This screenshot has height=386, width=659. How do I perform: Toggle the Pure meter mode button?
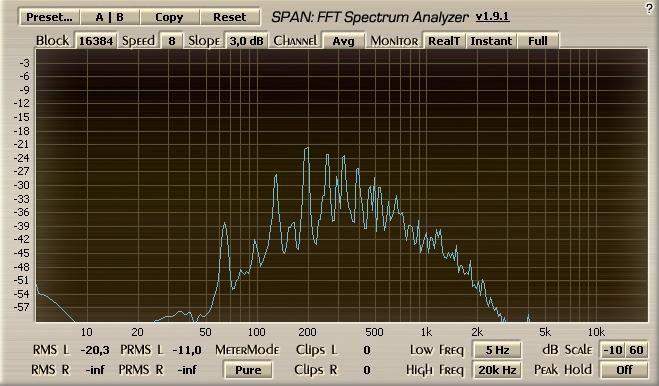pyautogui.click(x=248, y=370)
